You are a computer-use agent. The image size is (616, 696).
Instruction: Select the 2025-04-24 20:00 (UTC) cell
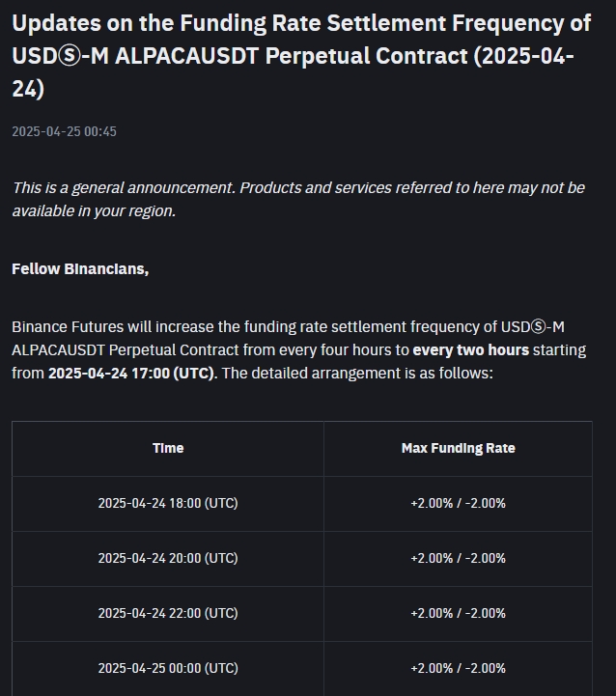(x=168, y=558)
